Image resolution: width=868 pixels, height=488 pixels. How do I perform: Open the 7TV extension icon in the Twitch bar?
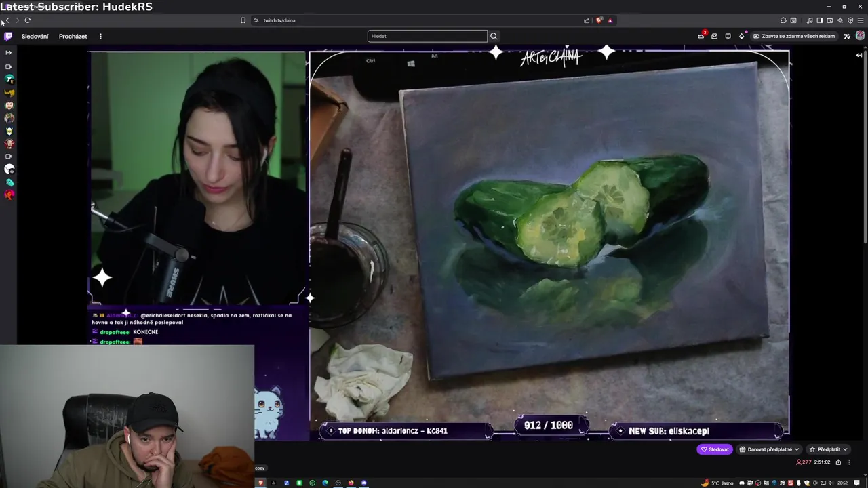(846, 36)
